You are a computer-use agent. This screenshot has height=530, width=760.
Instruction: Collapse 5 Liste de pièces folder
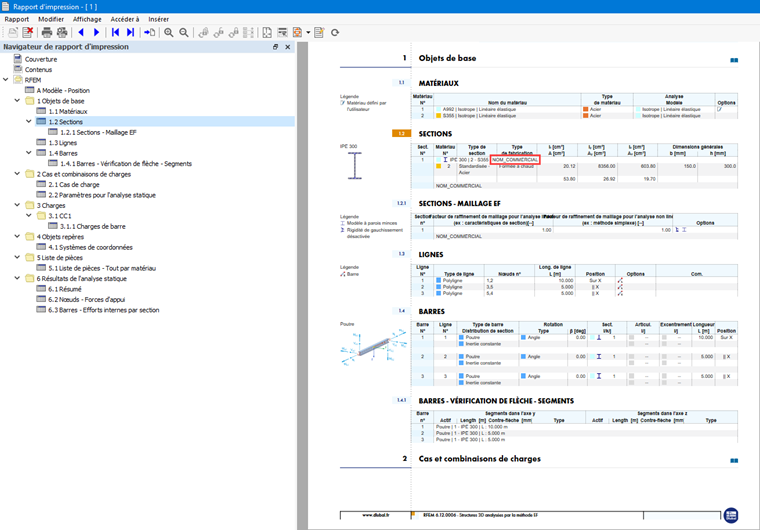coord(17,257)
